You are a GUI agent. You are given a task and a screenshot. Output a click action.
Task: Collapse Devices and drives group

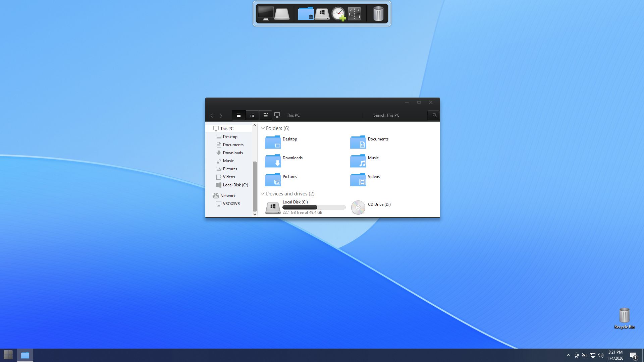(x=263, y=194)
